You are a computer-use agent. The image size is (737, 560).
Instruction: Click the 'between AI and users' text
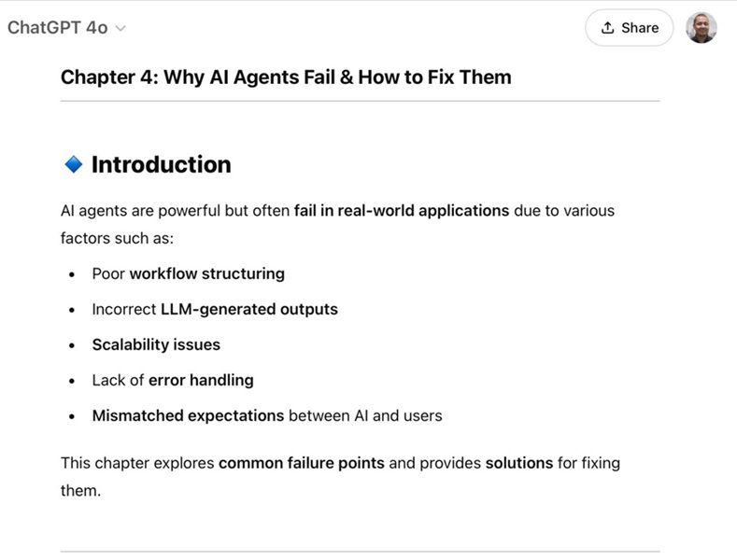(365, 415)
